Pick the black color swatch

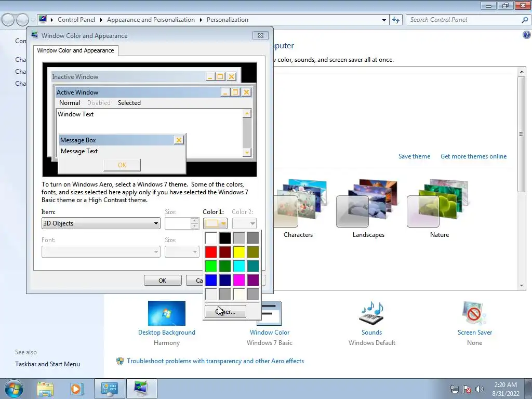[x=225, y=238]
